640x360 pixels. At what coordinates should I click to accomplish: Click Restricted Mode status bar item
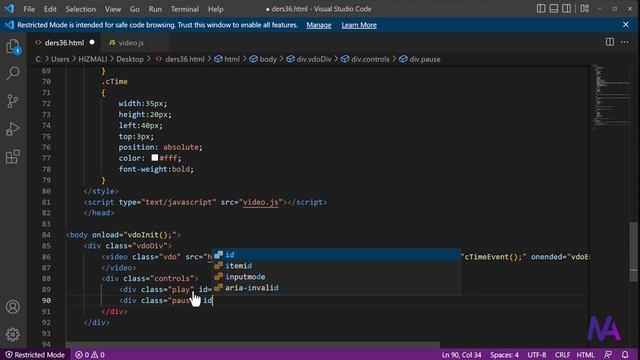click(x=35, y=355)
